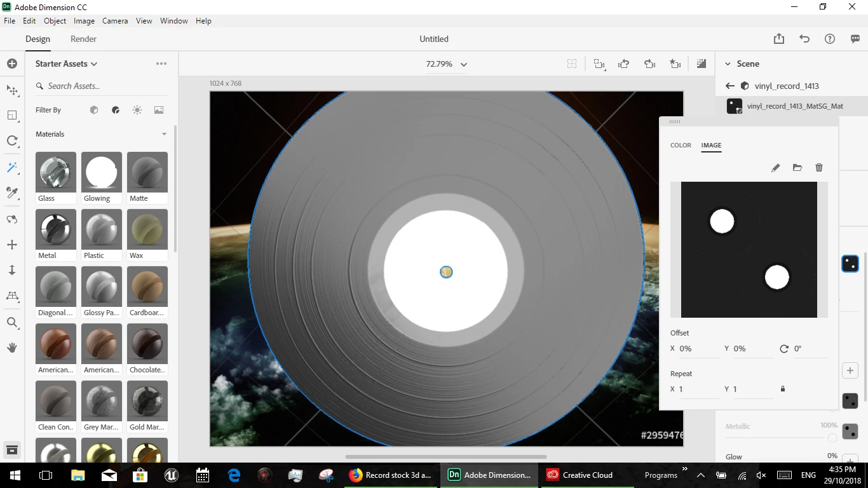
Task: Open the Firefox Record stock taskbar window
Action: 391,475
